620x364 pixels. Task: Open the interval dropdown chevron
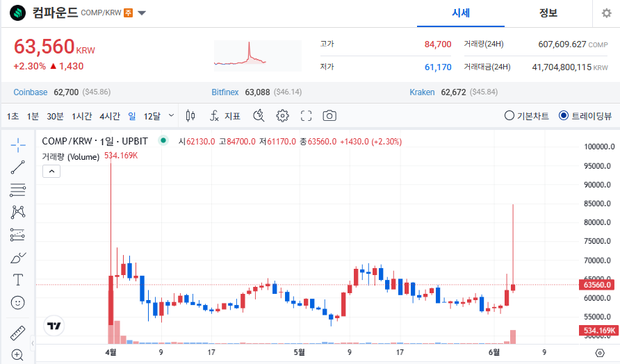pyautogui.click(x=171, y=115)
